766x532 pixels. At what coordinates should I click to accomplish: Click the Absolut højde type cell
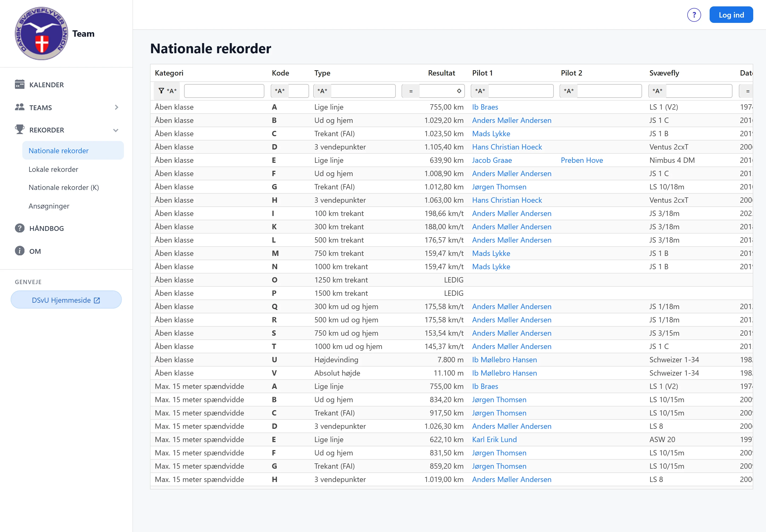pos(337,373)
